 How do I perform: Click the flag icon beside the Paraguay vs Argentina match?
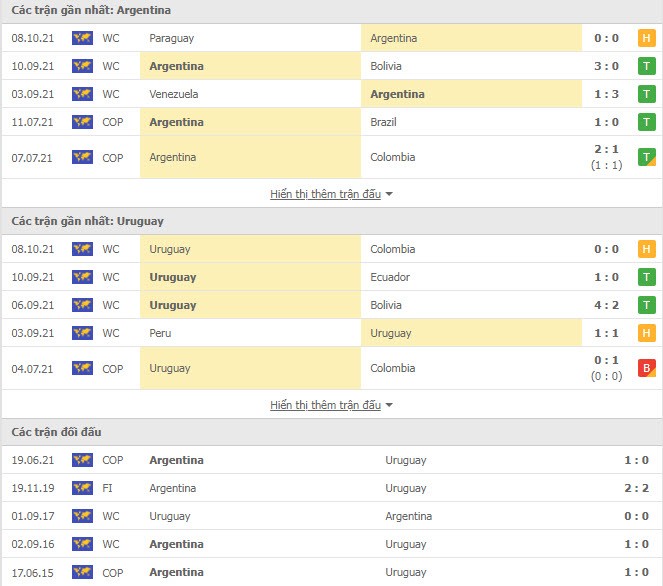[x=82, y=38]
